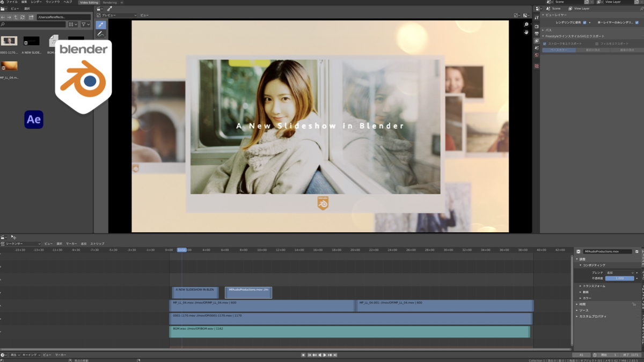Open the Scene properties tab

[537, 48]
